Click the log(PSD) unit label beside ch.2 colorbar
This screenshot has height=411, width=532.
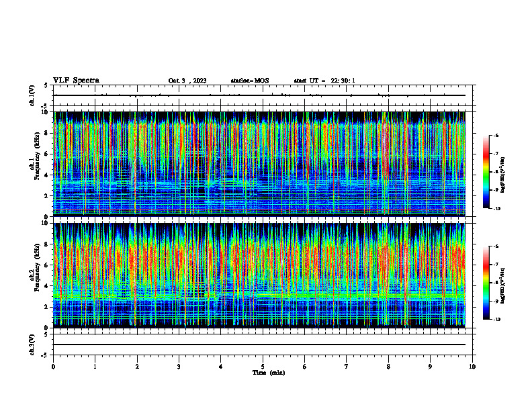coord(502,285)
